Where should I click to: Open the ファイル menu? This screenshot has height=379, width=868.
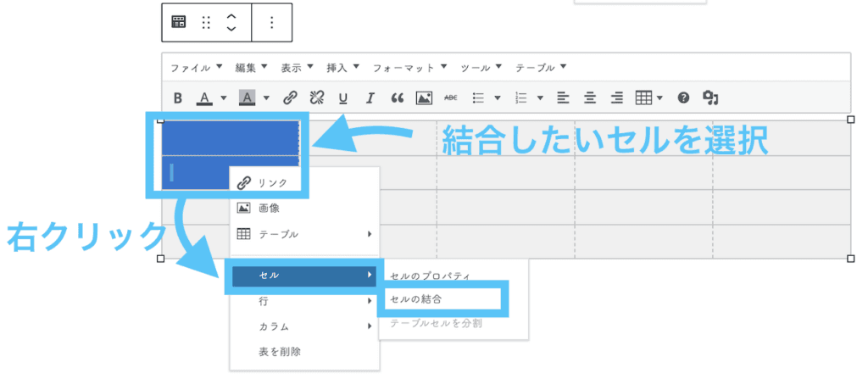pos(196,68)
